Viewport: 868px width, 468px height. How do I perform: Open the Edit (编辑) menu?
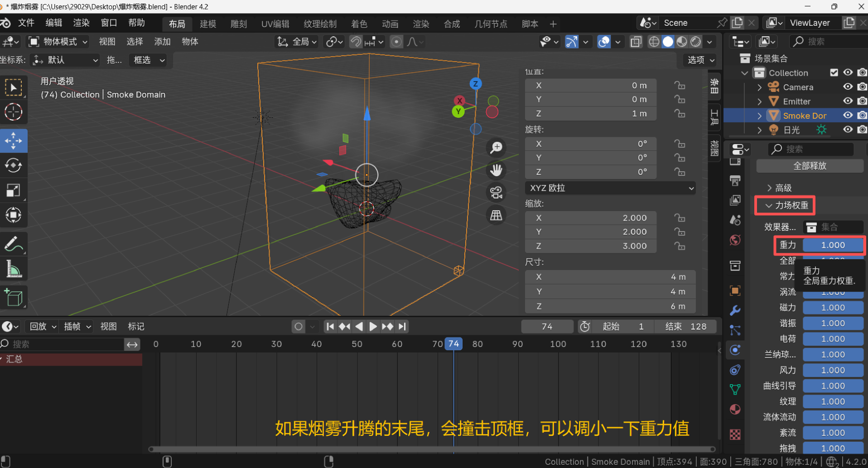coord(54,23)
